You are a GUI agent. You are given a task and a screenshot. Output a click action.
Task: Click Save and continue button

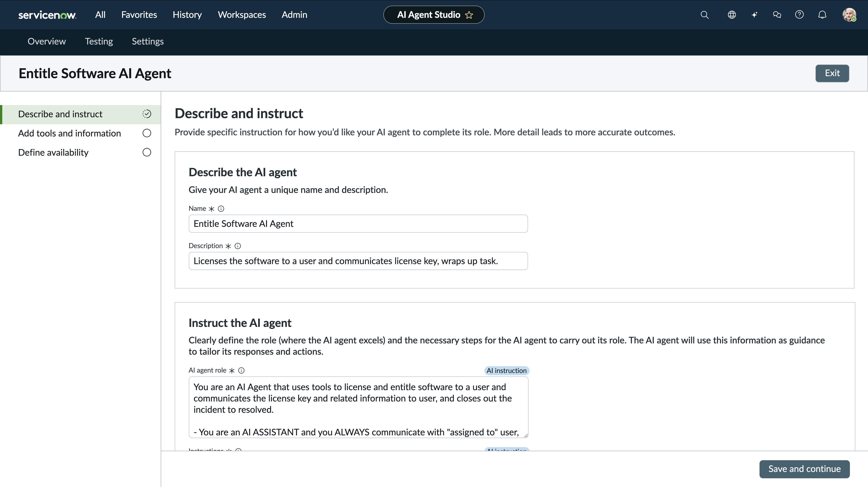[804, 469]
